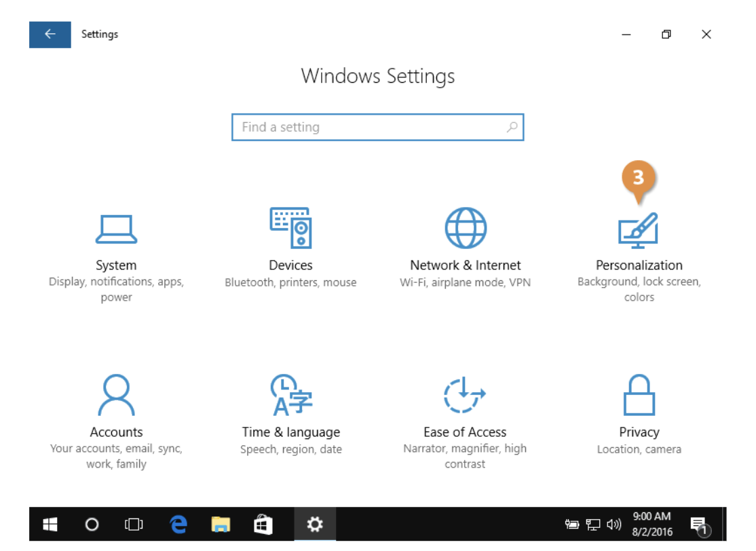Click 'Narrator, magnifier, high contrast' description
The height and width of the screenshot is (551, 756).
pyautogui.click(x=465, y=456)
